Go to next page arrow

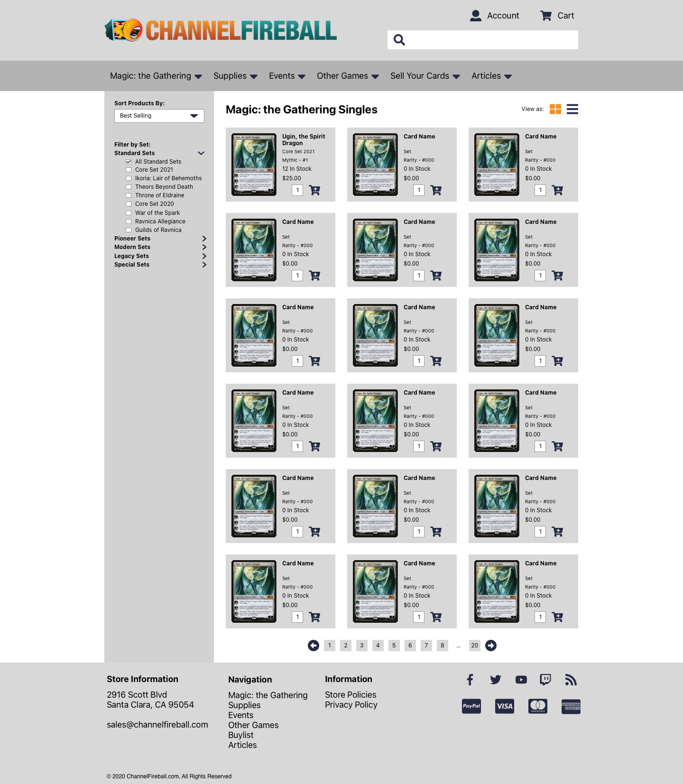(491, 646)
